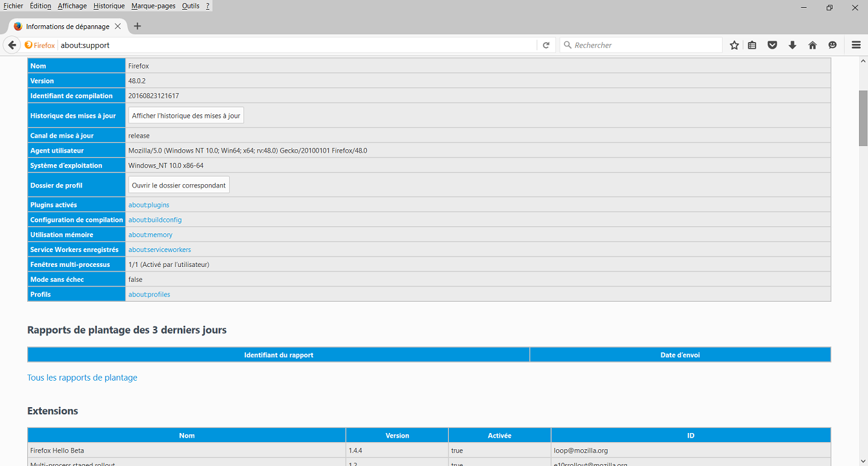Select the Mode sans échec false value
The width and height of the screenshot is (868, 466).
pyautogui.click(x=135, y=279)
